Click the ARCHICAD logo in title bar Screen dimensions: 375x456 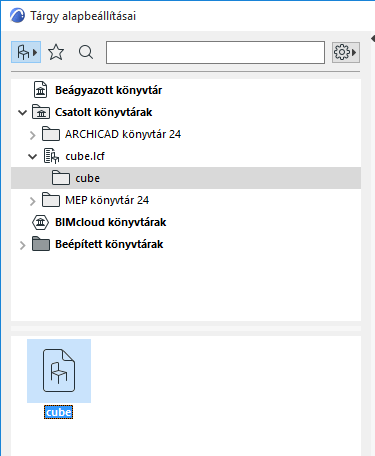(x=17, y=15)
